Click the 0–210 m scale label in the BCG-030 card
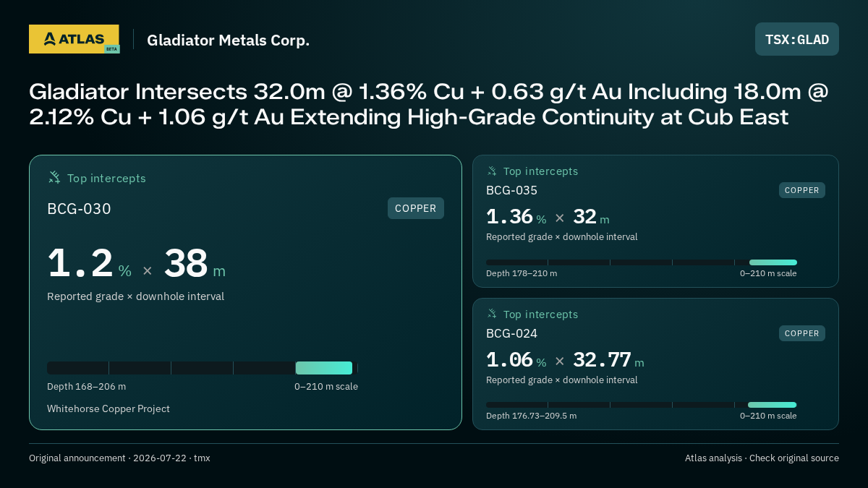 tap(326, 387)
